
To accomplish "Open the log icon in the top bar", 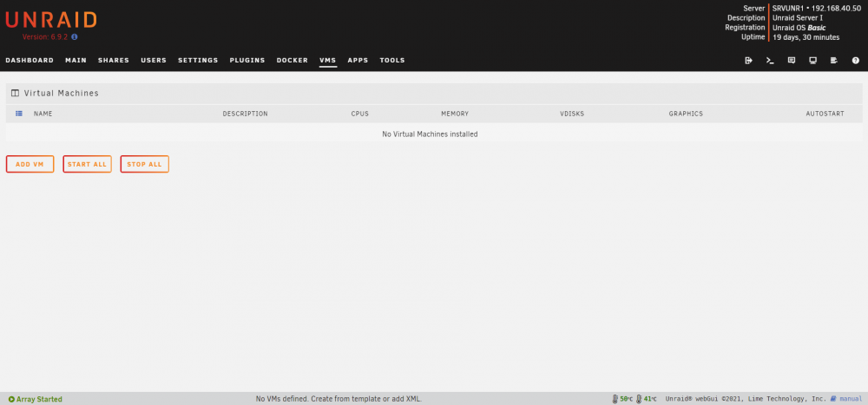I will [x=833, y=61].
